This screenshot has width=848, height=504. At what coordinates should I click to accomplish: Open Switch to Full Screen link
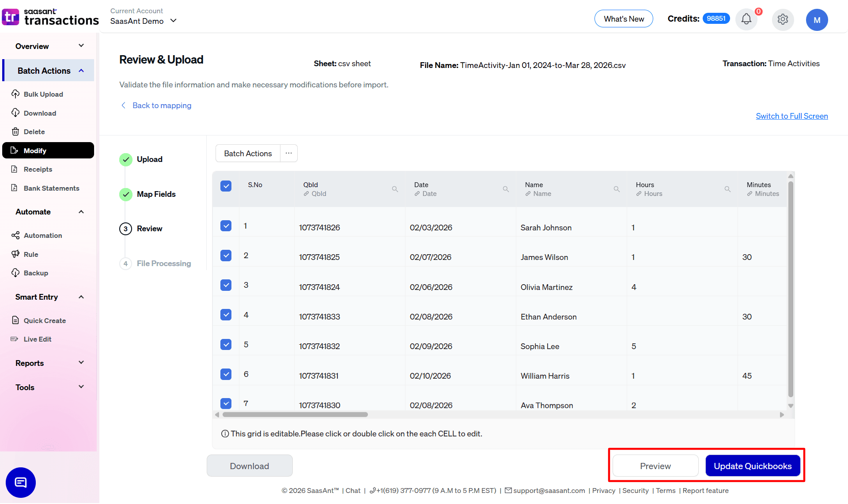tap(791, 116)
